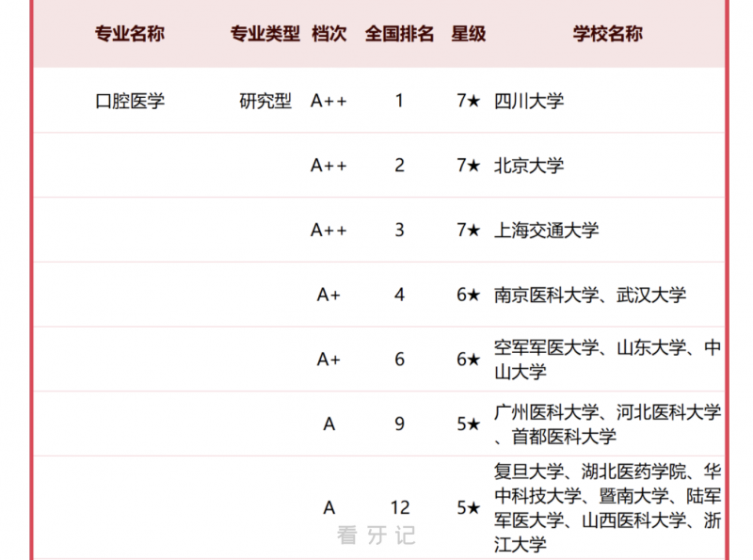Select the A++ grade in 北京大学 row
Viewport: 753px width, 560px height.
click(x=328, y=166)
